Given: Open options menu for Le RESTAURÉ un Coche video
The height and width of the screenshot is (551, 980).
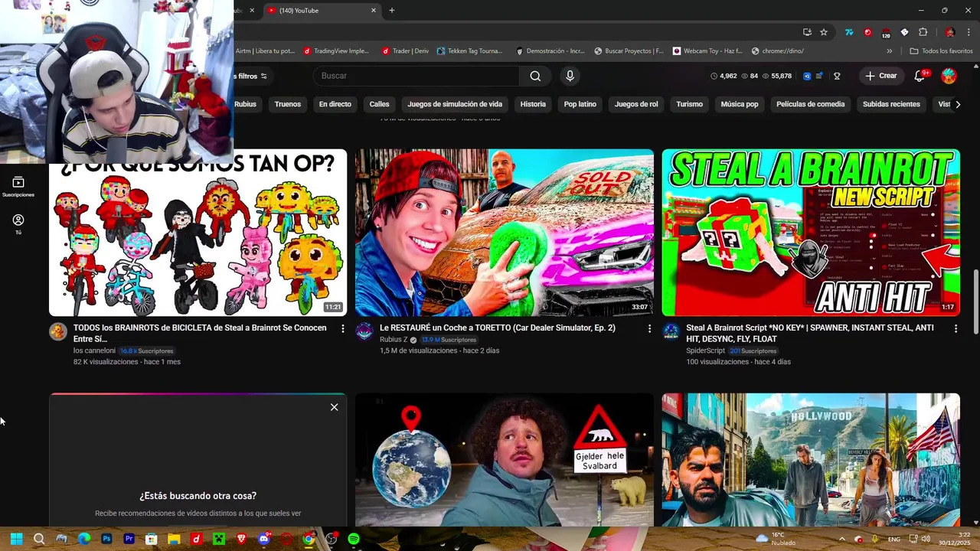Looking at the screenshot, I should click(x=649, y=328).
